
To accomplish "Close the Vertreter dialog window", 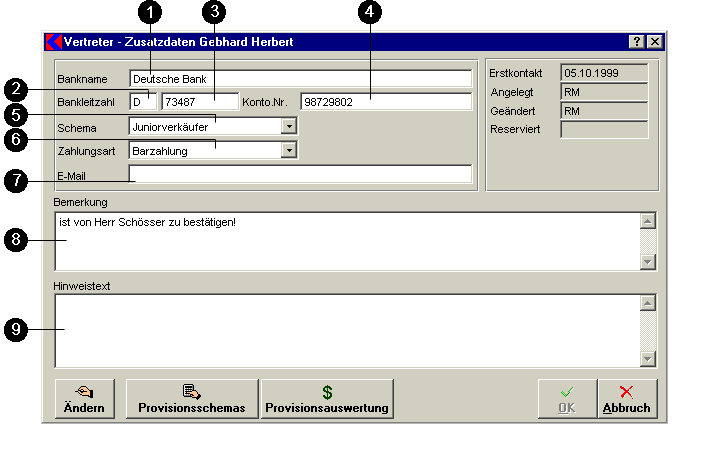I will pyautogui.click(x=654, y=42).
